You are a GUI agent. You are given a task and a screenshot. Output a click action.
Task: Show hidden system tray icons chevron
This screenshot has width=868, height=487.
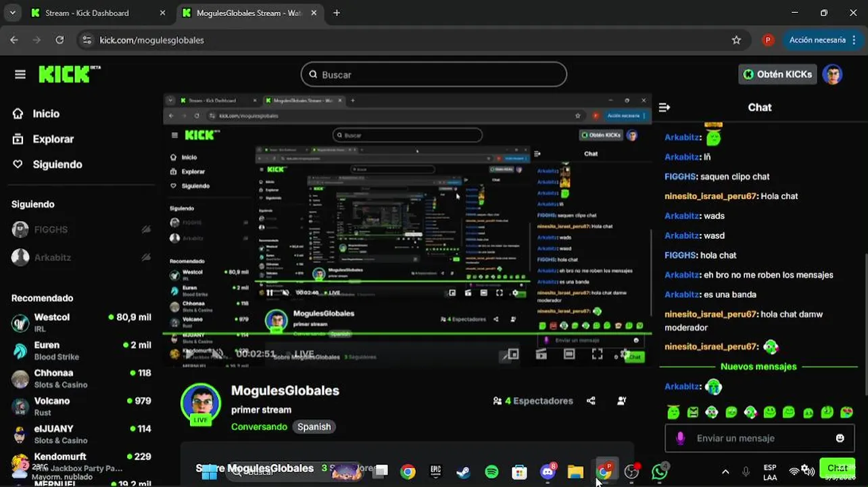tap(725, 471)
